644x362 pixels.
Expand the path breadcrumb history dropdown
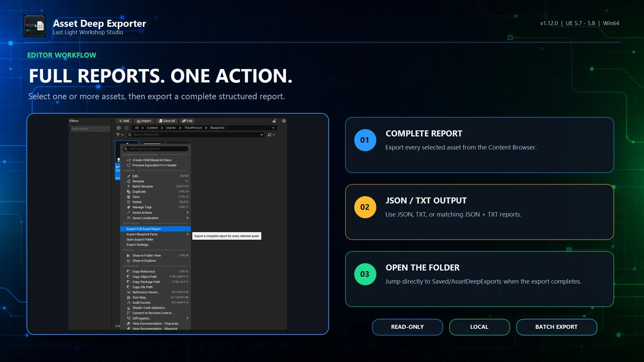(x=273, y=128)
